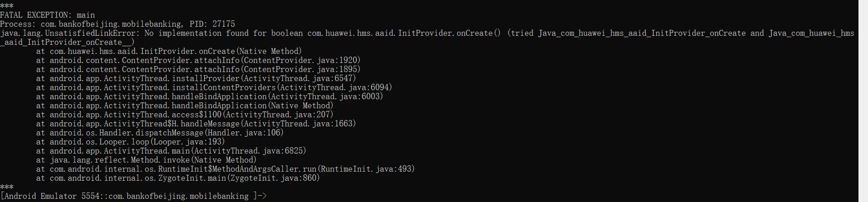Click the FATAL EXCEPTION: main line
The image size is (868, 202).
point(47,15)
